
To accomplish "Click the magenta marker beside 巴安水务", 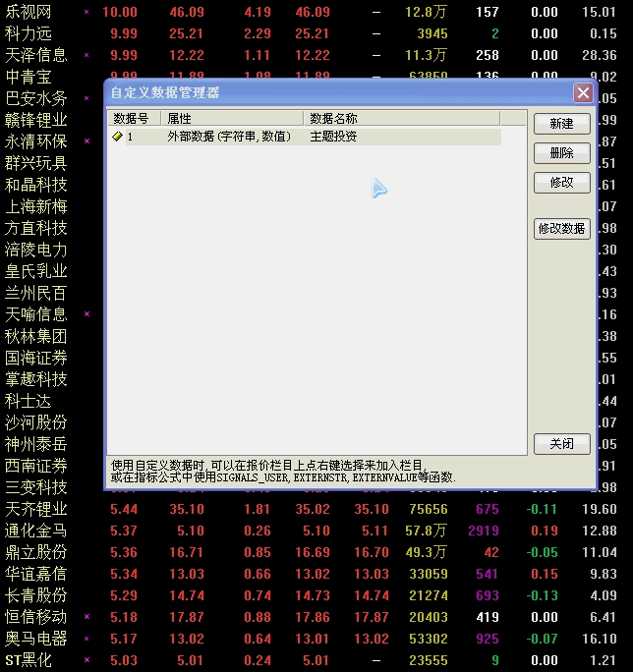I will point(86,98).
